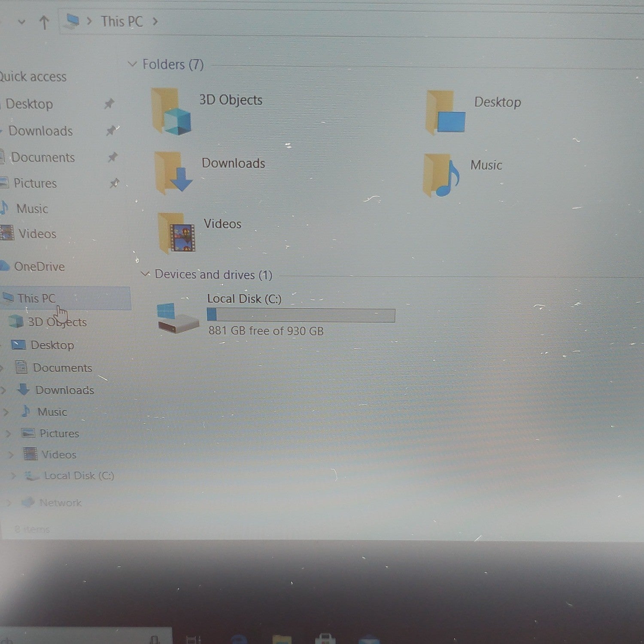Click Videos under This PC tree
Screen dimensions: 644x644
[59, 455]
